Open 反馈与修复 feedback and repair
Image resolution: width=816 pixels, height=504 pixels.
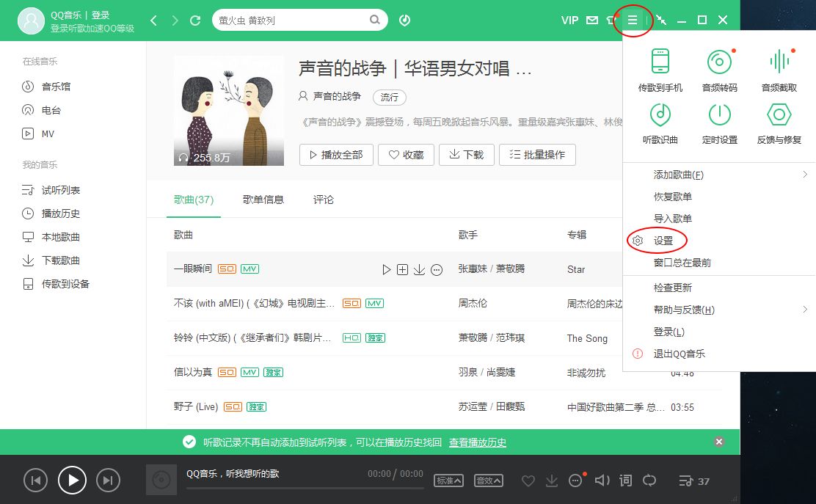[x=779, y=124]
